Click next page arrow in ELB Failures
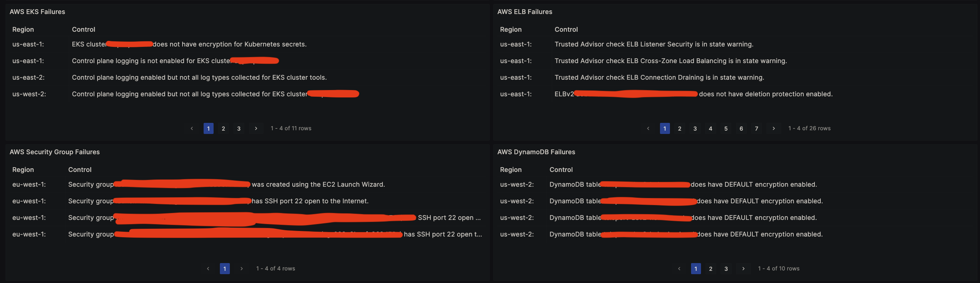 point(773,128)
